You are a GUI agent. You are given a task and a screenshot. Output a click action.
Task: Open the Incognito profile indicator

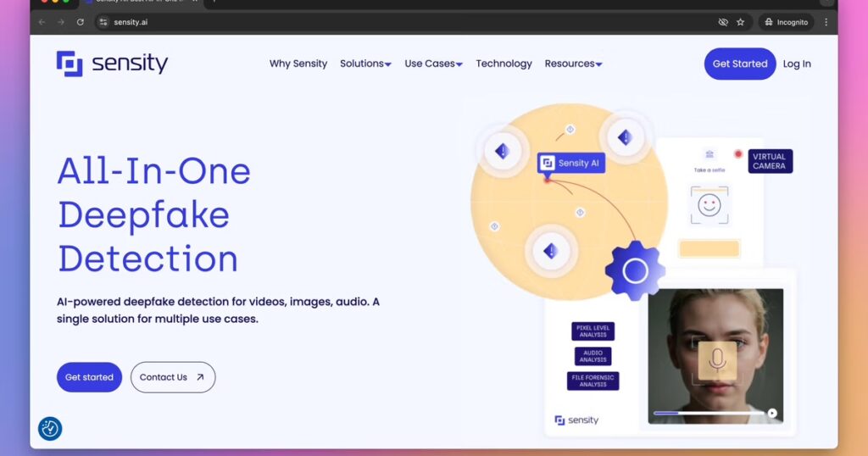pyautogui.click(x=787, y=22)
